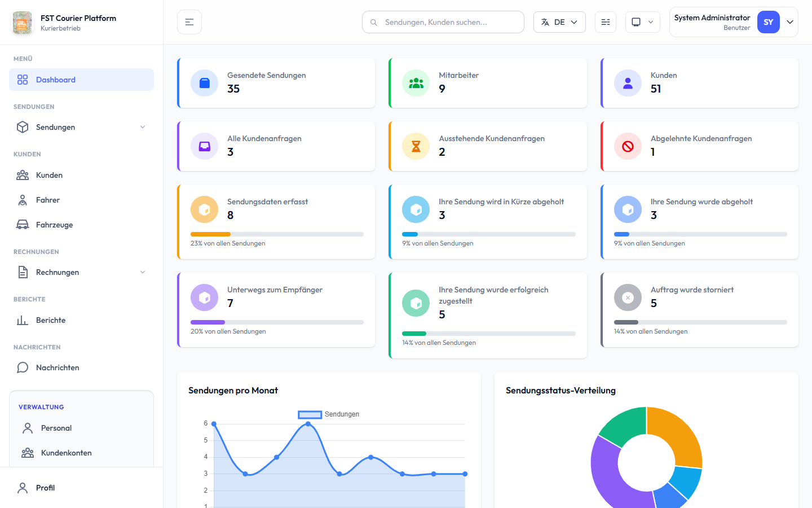
Task: Open the theme display mode dropdown
Action: click(x=642, y=22)
